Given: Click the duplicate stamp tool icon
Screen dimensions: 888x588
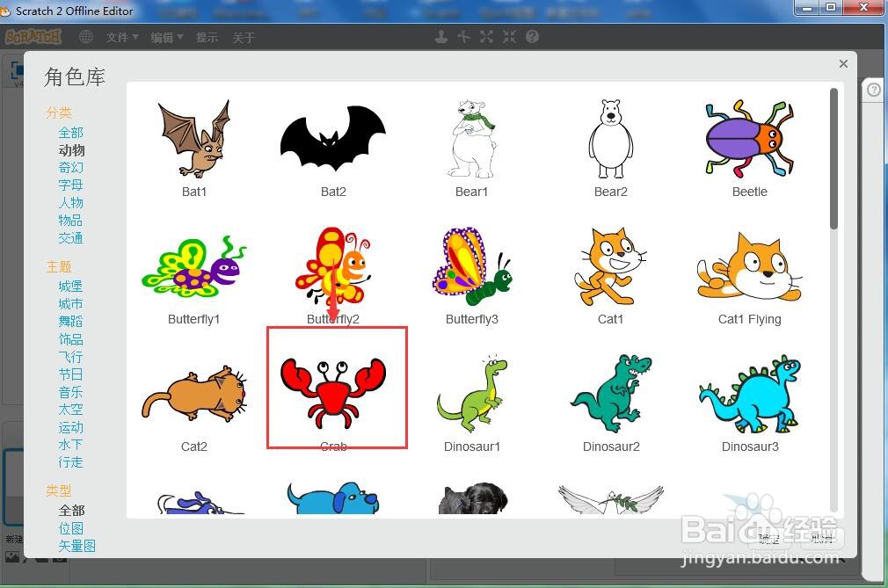Looking at the screenshot, I should coord(441,37).
